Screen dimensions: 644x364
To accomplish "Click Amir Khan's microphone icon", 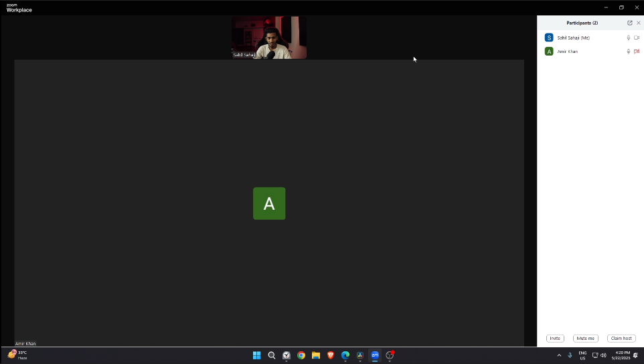I will click(x=628, y=52).
